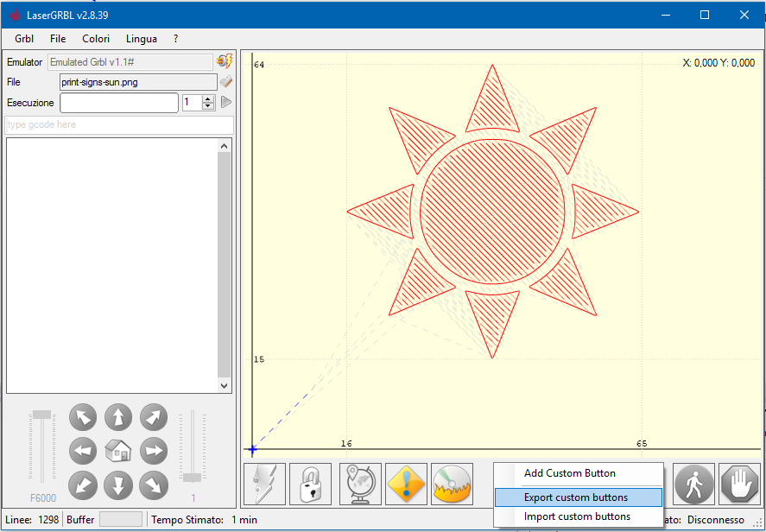Increase the execution count with up stepper
The height and width of the screenshot is (532, 766).
pyautogui.click(x=209, y=99)
